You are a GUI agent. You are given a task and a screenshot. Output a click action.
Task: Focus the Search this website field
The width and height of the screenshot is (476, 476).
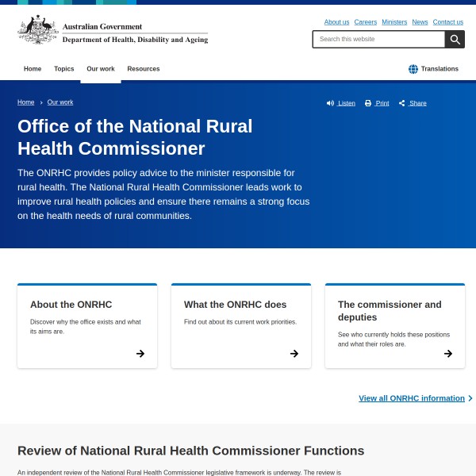point(378,40)
